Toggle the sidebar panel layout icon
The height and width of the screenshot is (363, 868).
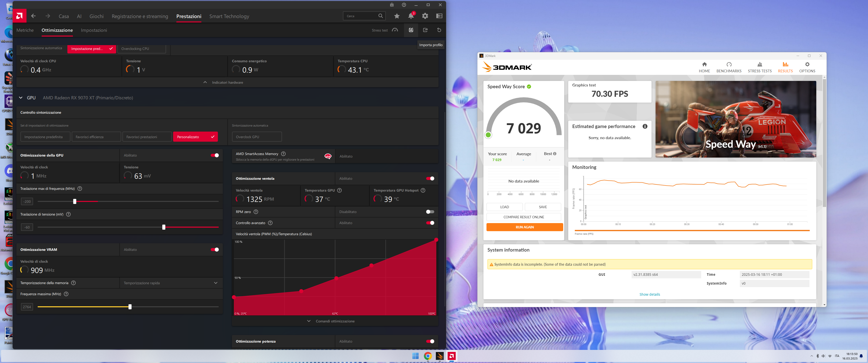coord(439,16)
